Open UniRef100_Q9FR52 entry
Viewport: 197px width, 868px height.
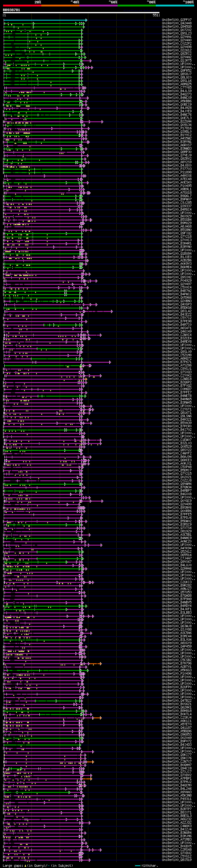177,71
